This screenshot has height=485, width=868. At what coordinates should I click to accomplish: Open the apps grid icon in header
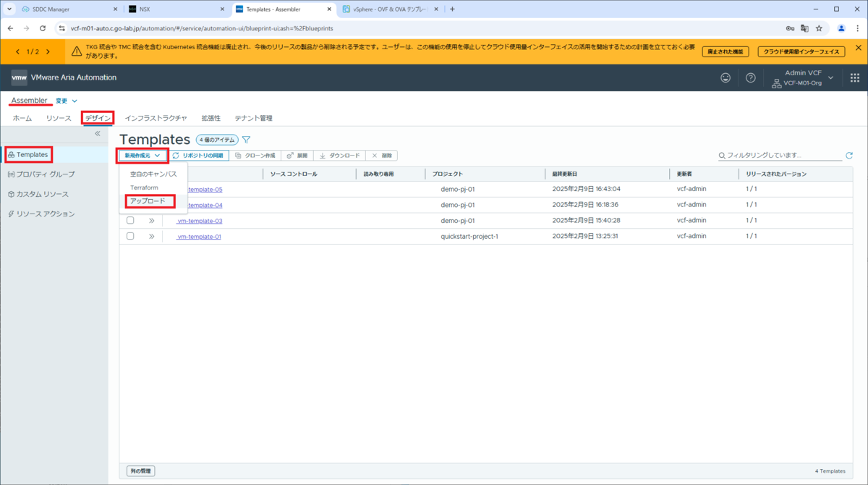pos(854,77)
